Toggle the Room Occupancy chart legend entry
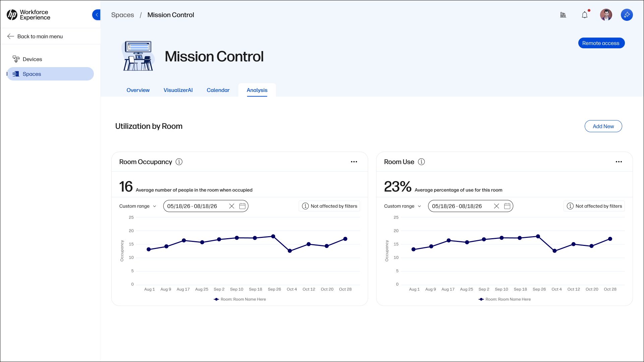 (x=240, y=299)
